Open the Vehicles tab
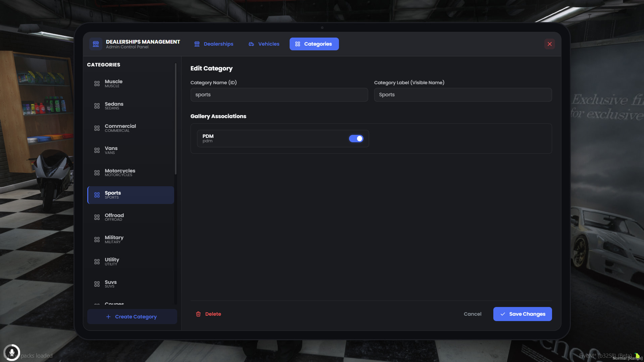This screenshot has height=362, width=644. 264,44
